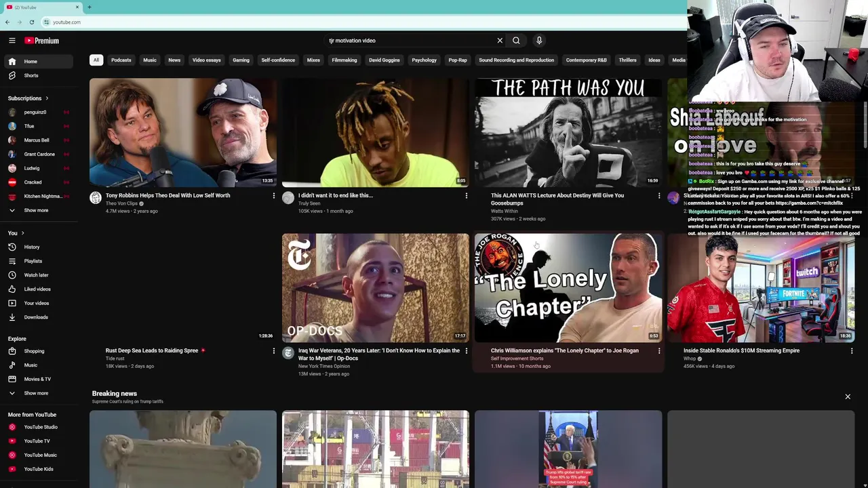Open Your videos in the sidebar
The image size is (868, 488).
coord(40,303)
